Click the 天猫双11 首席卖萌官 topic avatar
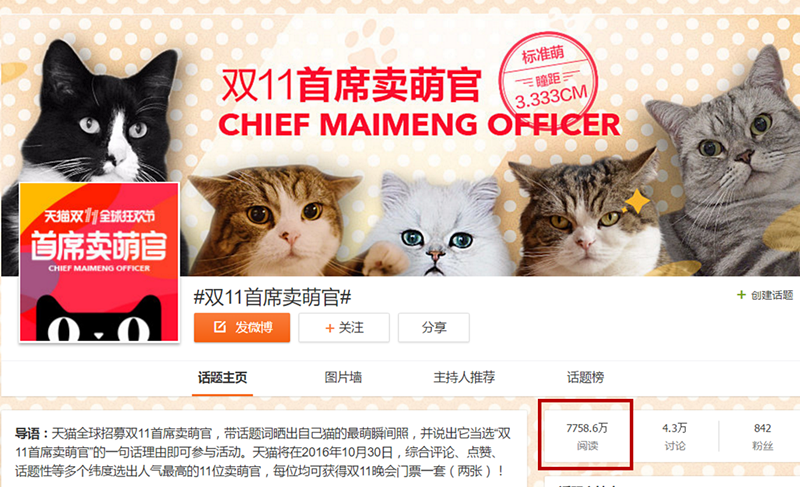This screenshot has width=800, height=487. [x=99, y=262]
